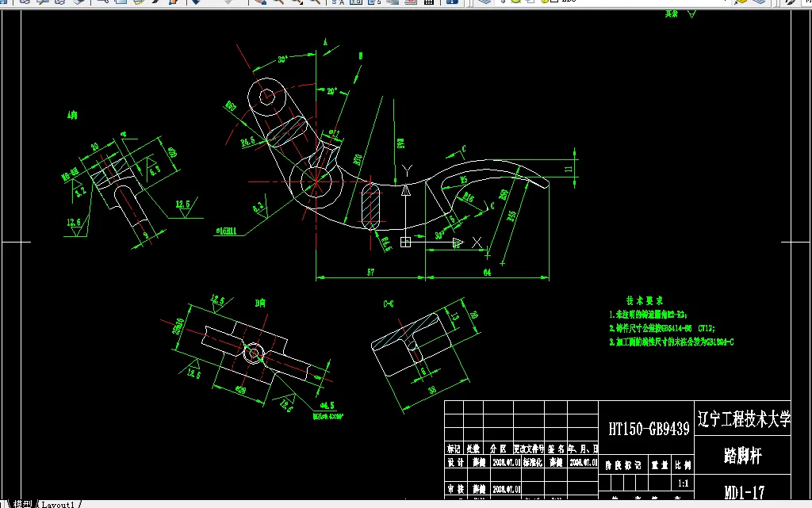
Task: Select the R16 radius label
Action: (x=468, y=197)
